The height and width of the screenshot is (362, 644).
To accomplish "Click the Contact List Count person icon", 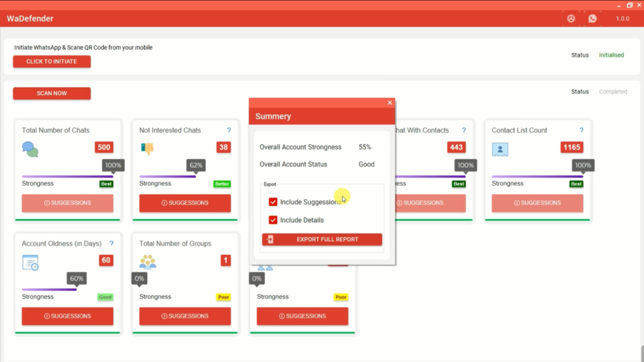I will point(500,149).
